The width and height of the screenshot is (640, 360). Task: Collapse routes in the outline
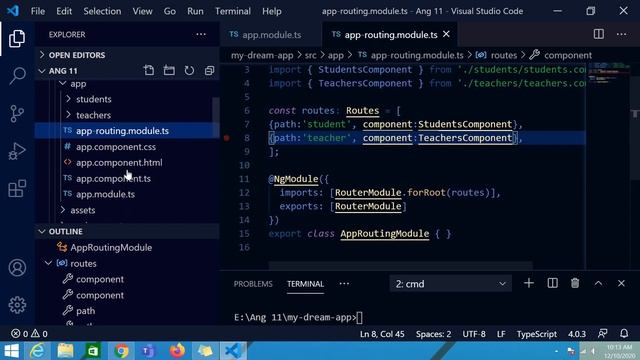point(49,263)
